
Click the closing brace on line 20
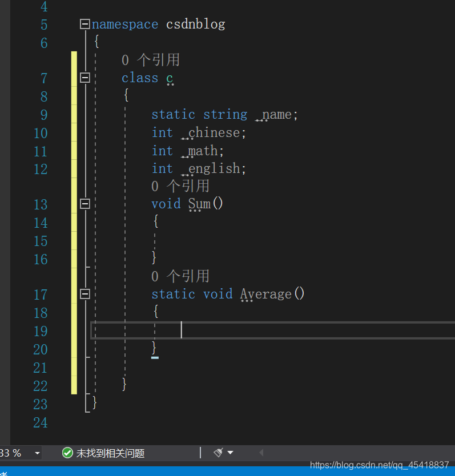[154, 348]
